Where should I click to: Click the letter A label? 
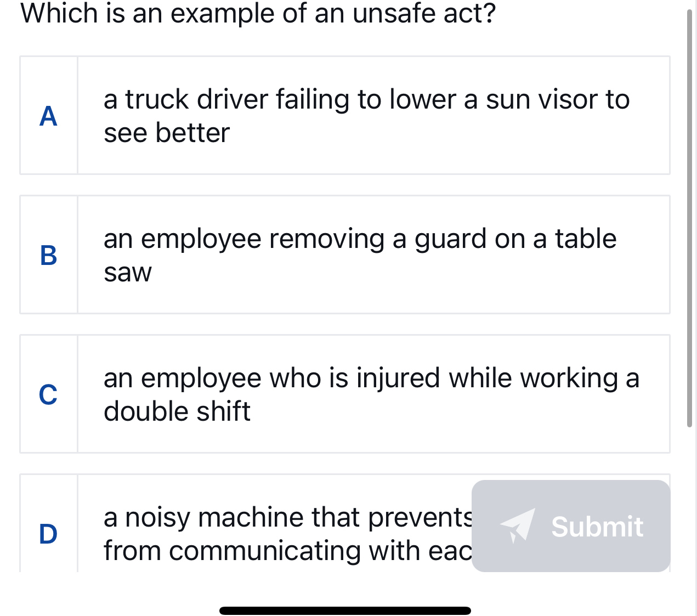[x=49, y=116]
